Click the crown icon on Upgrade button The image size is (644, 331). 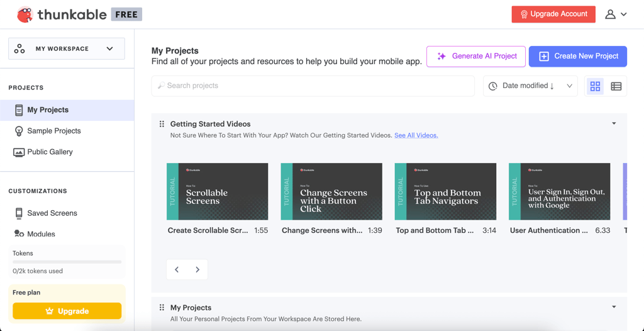(x=50, y=311)
